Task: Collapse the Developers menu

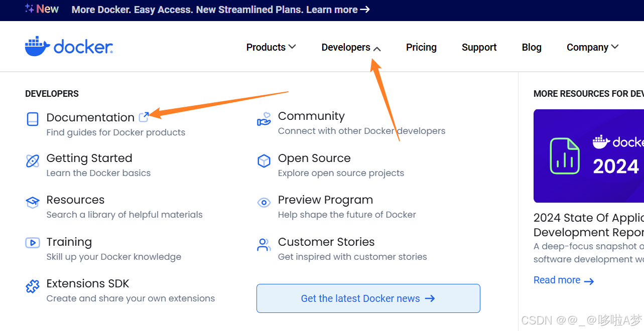Action: pyautogui.click(x=350, y=47)
